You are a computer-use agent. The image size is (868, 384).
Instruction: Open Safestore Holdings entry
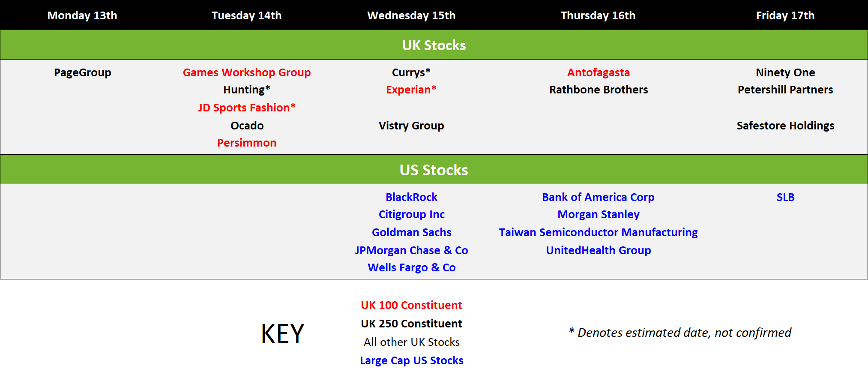point(785,126)
